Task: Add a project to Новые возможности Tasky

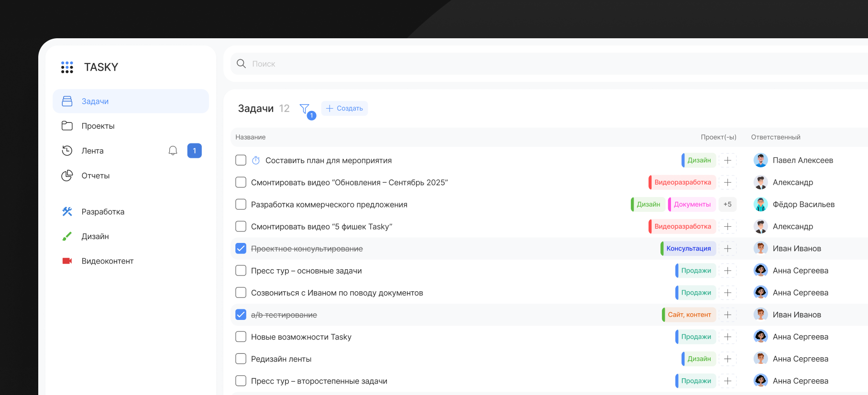Action: (727, 337)
